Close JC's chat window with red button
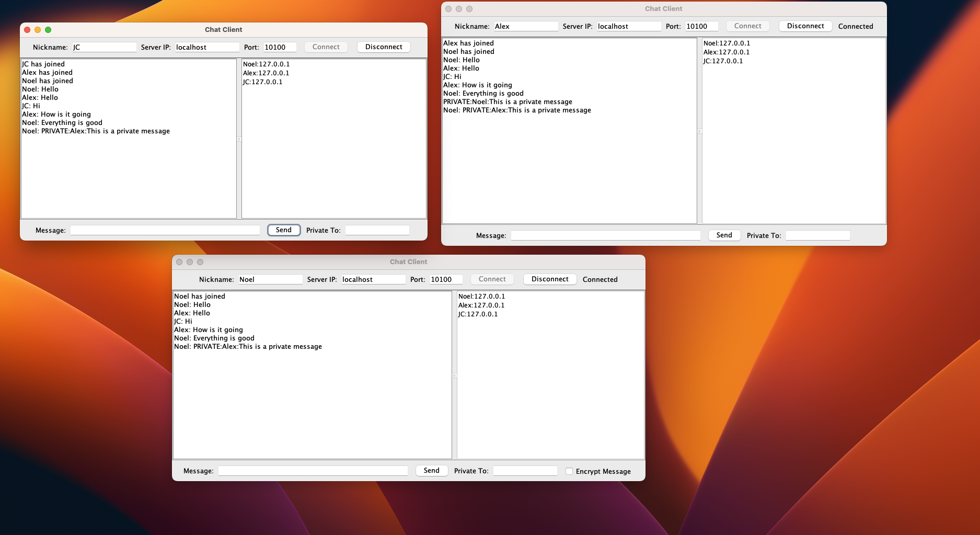This screenshot has height=535, width=980. click(x=27, y=30)
